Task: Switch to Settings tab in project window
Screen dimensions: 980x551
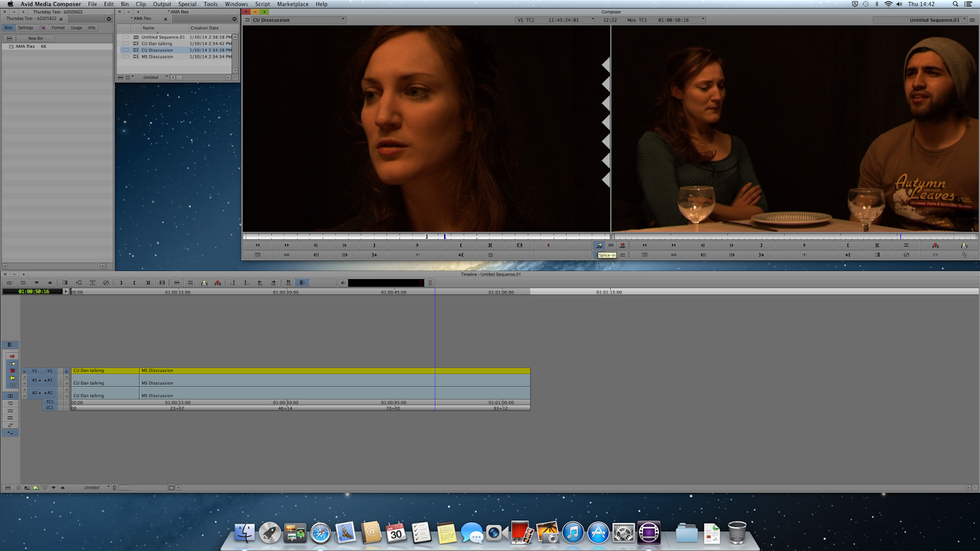Action: click(x=26, y=28)
